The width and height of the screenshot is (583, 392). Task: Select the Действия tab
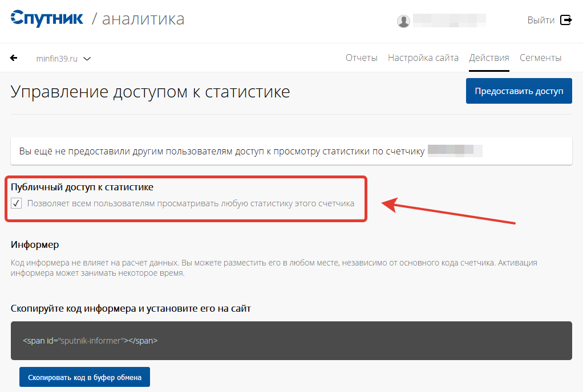tap(489, 58)
